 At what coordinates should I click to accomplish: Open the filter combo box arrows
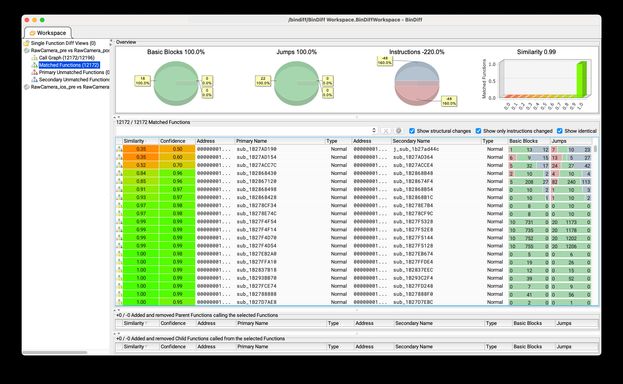point(374,130)
